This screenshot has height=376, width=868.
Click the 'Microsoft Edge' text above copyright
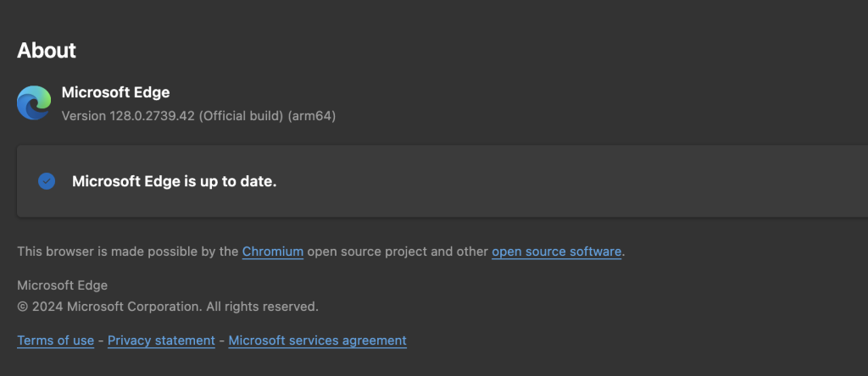pos(63,285)
